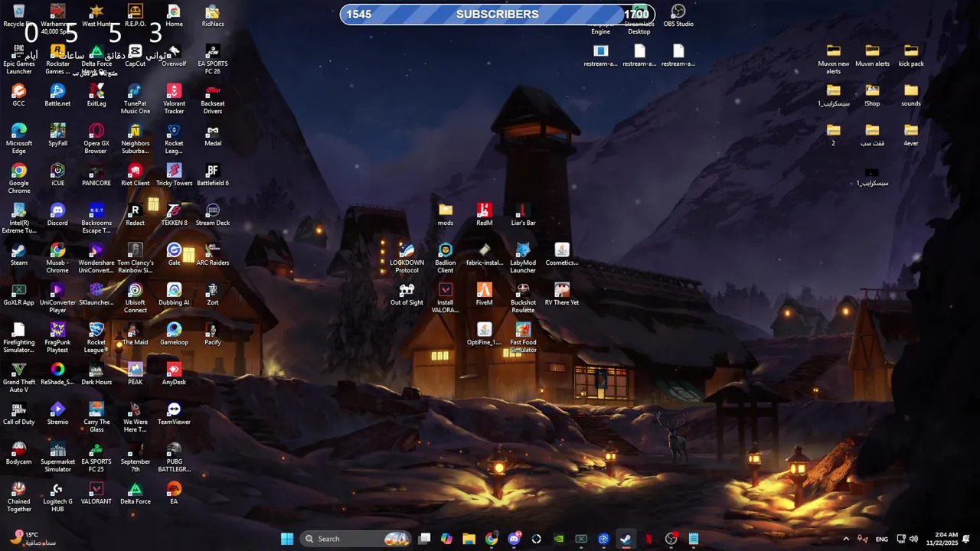Launch EA SPORTS FC 26
The image size is (980, 551).
point(213,59)
